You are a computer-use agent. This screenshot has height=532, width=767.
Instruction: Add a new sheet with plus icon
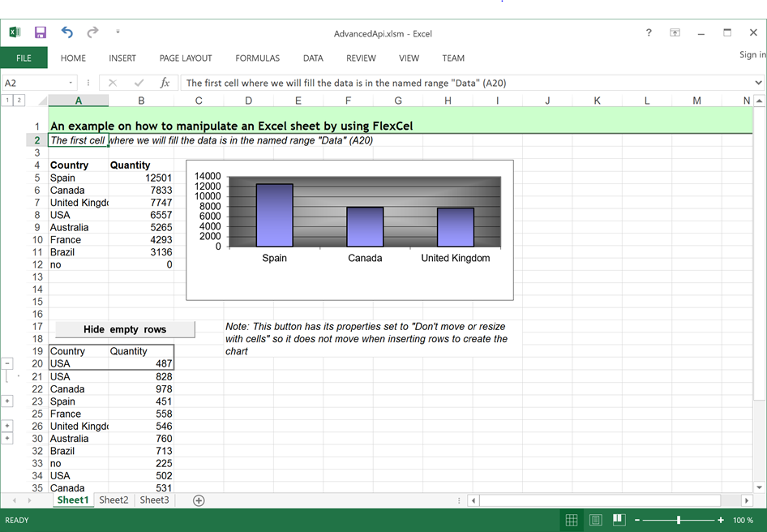pyautogui.click(x=199, y=500)
